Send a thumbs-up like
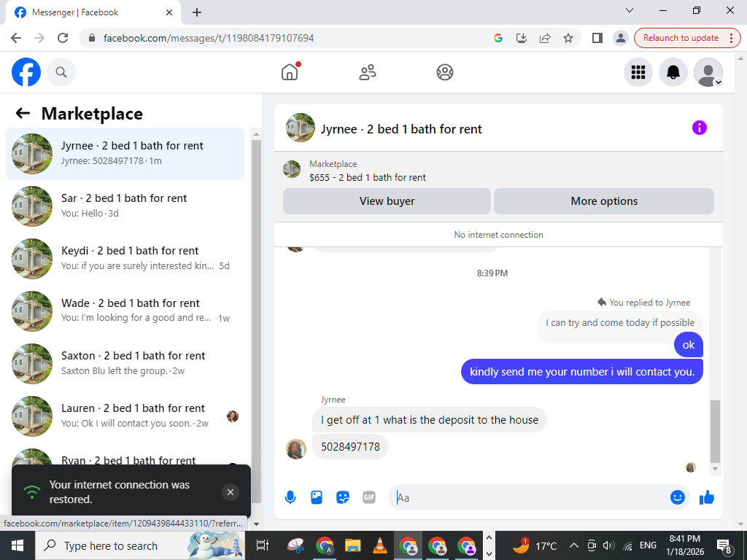Image resolution: width=747 pixels, height=560 pixels. pos(707,497)
